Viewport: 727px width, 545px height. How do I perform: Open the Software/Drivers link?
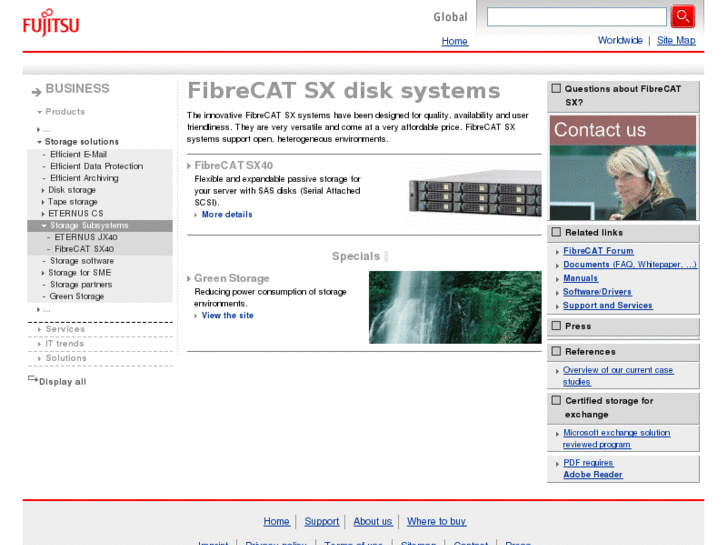597,292
